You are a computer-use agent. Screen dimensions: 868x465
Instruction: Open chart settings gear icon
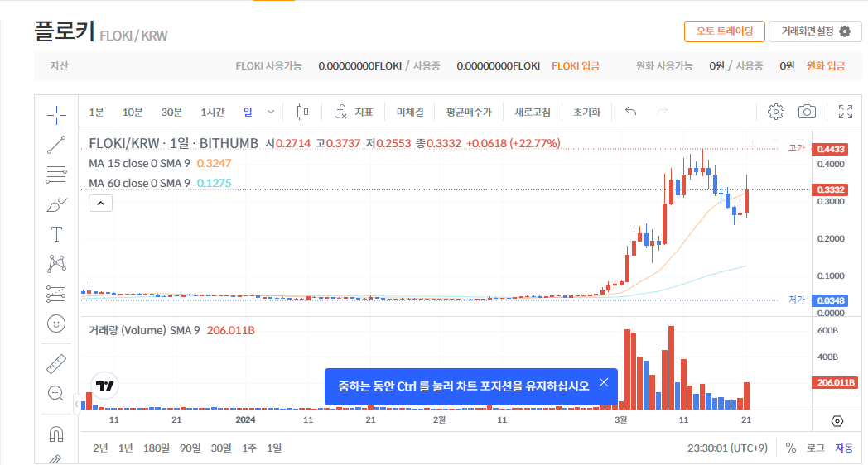[776, 112]
